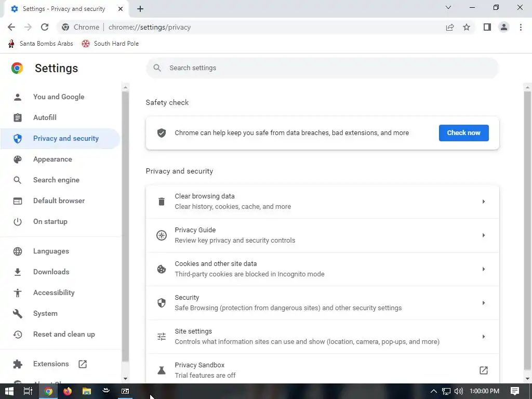Click the Privacy Sandbox flask icon
Screen dimensions: 532x399
162,370
